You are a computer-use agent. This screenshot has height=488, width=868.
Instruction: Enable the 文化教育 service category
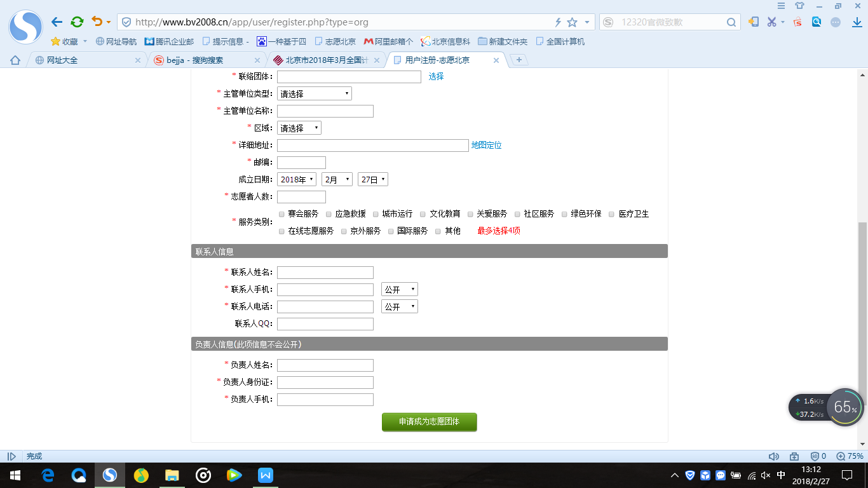(x=423, y=214)
